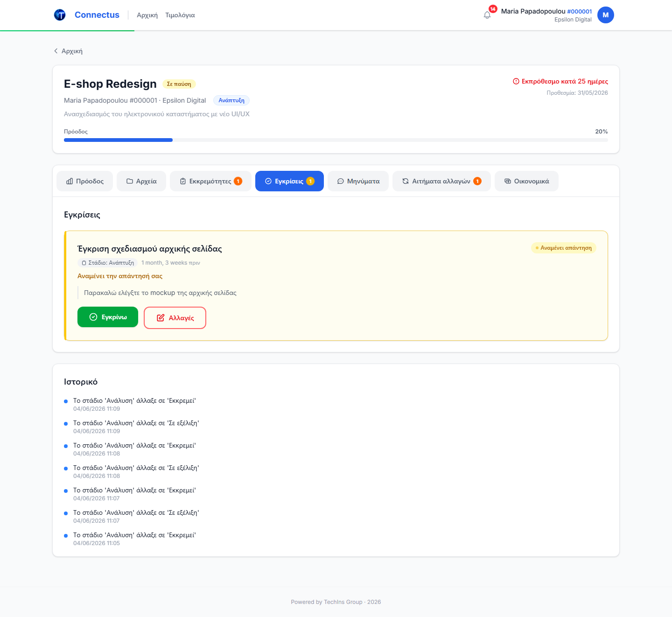Click the Connectus brand name link
Image resolution: width=672 pixels, height=617 pixels.
pos(97,15)
